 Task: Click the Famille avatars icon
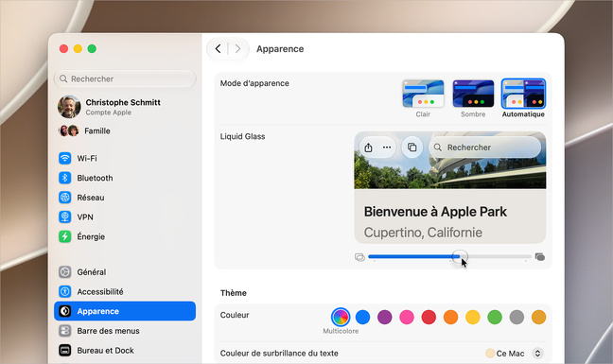69,130
